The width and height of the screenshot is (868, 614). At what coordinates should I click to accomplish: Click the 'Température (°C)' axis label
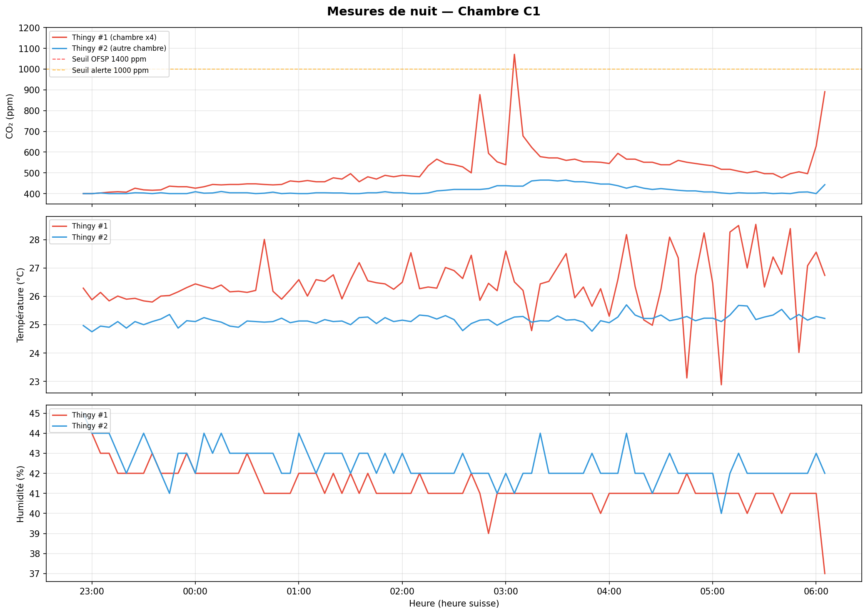(x=20, y=305)
